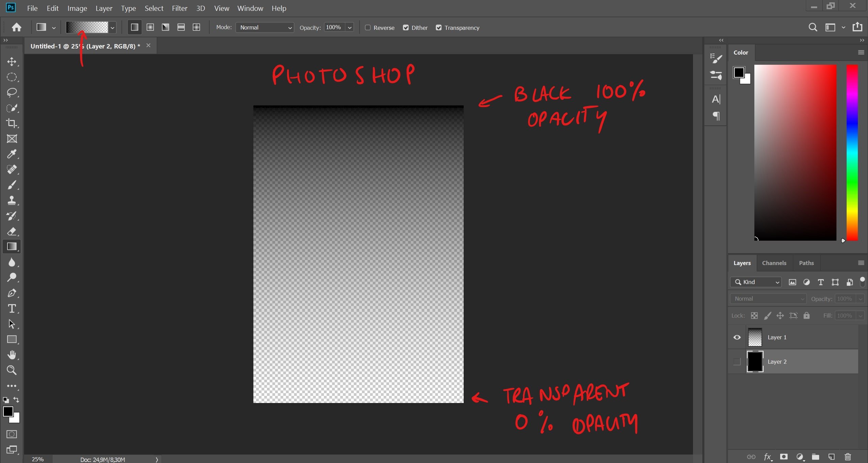Choose Linear Gradient style icon

coord(135,27)
